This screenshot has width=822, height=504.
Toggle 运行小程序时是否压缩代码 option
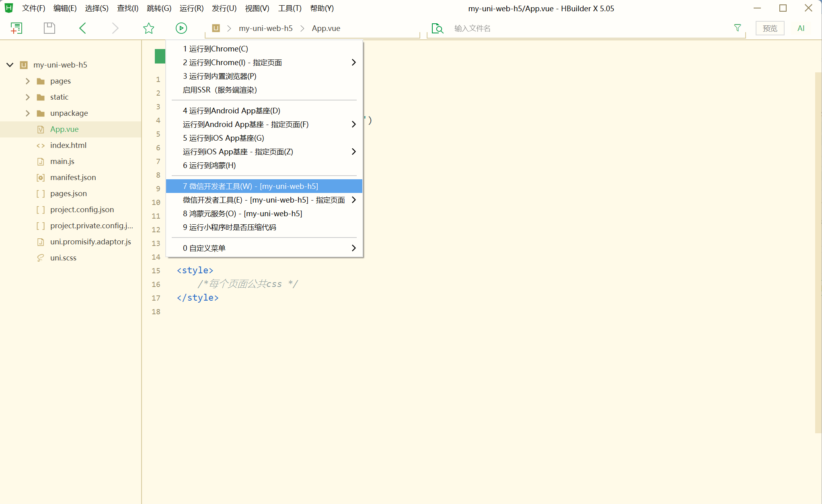[229, 227]
